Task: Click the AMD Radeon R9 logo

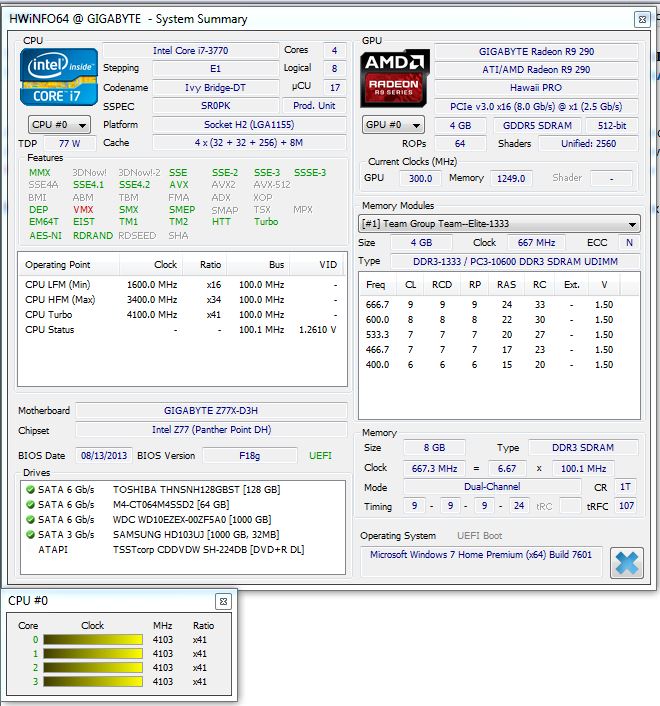Action: tap(395, 78)
